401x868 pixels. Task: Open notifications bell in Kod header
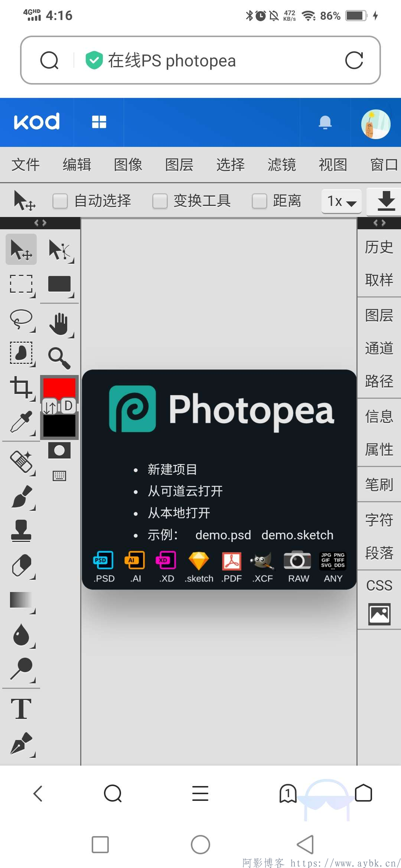point(325,122)
